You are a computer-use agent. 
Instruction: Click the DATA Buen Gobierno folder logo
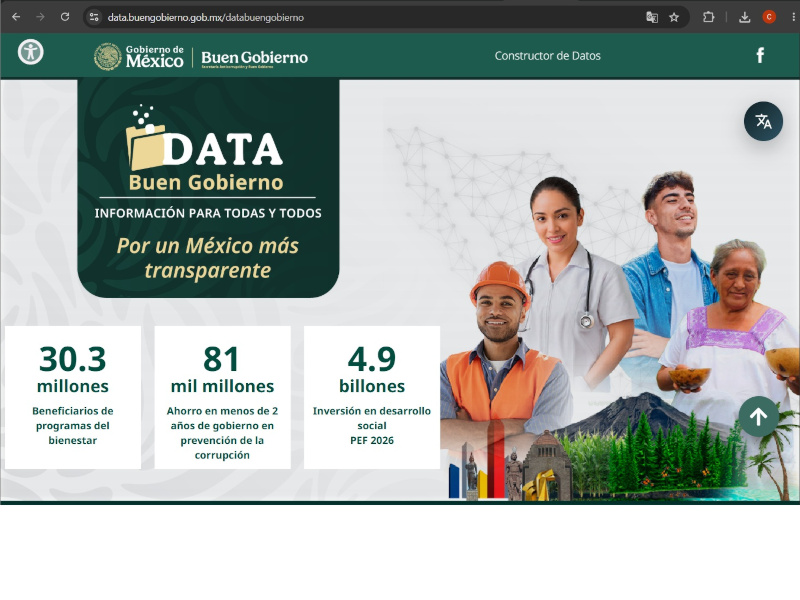coord(205,148)
